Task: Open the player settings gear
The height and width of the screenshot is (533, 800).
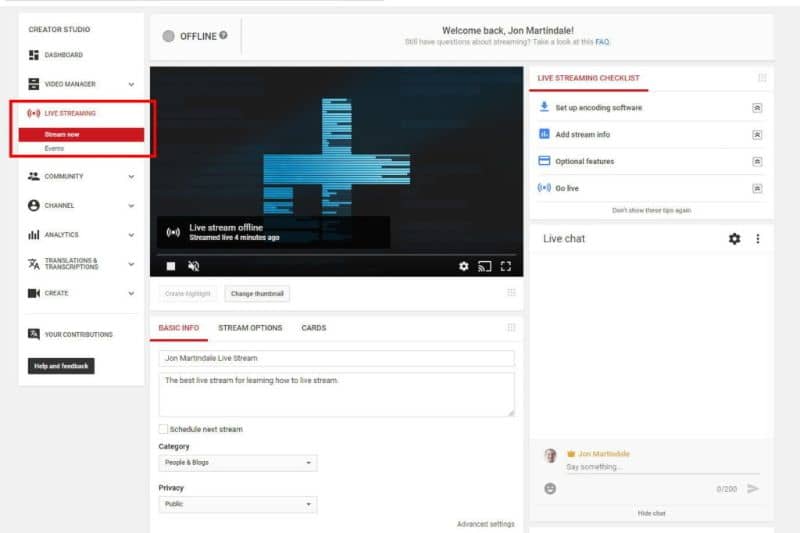Action: [463, 266]
